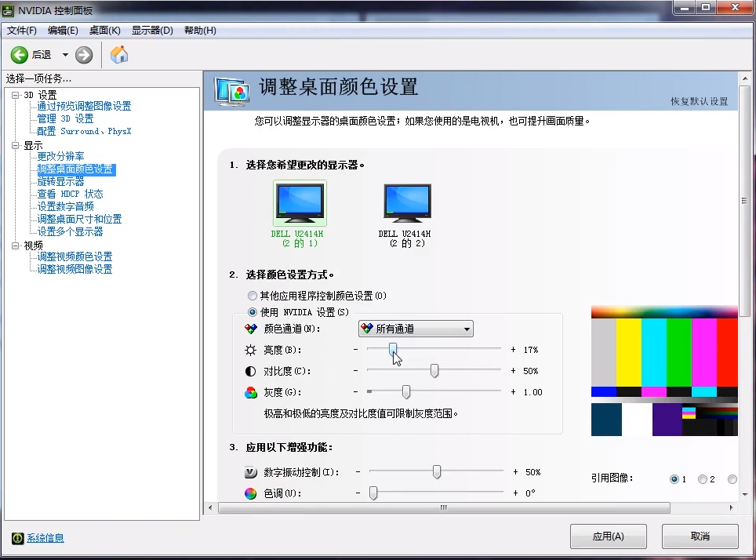
Task: Click the grey Forward arrow icon
Action: coord(84,55)
